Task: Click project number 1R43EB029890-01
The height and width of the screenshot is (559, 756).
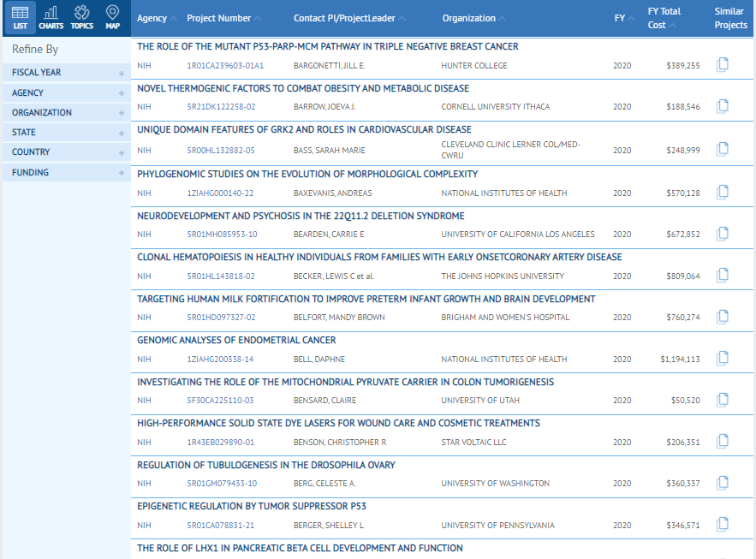Action: (x=220, y=443)
